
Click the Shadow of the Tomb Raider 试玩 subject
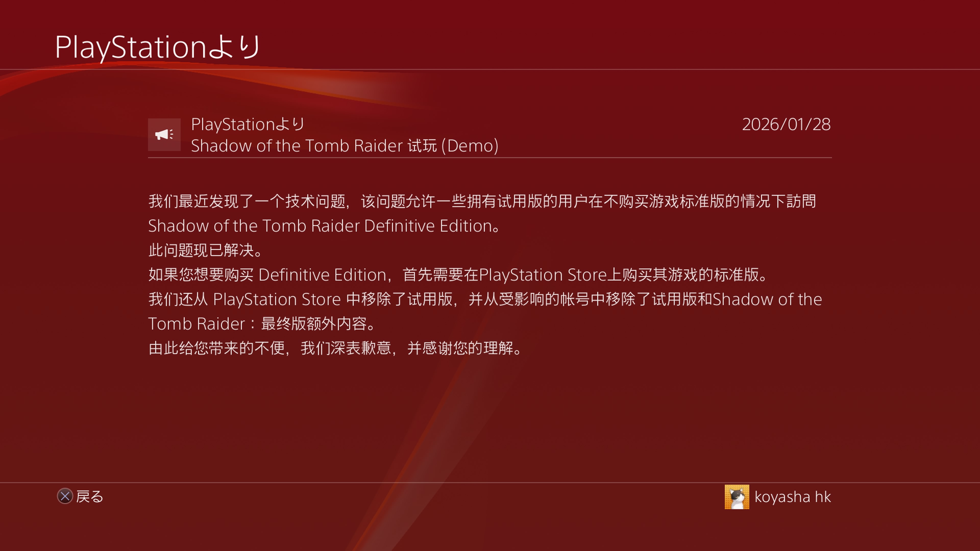(345, 146)
